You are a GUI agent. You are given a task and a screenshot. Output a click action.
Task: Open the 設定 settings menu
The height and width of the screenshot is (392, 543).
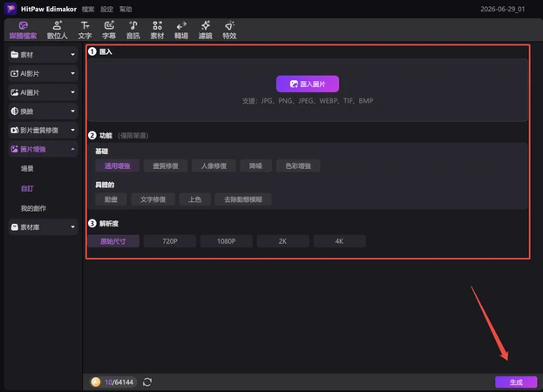(x=106, y=10)
